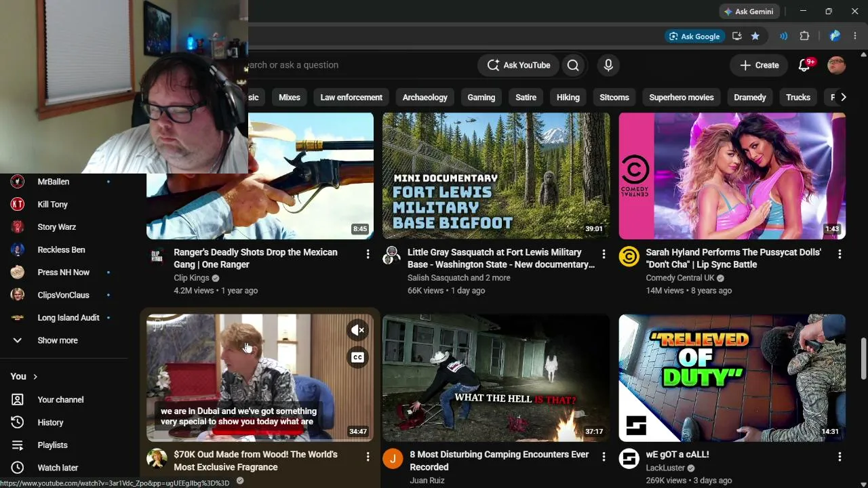Click the page vertical scrollbar thumb
Image resolution: width=868 pixels, height=488 pixels.
click(x=863, y=358)
